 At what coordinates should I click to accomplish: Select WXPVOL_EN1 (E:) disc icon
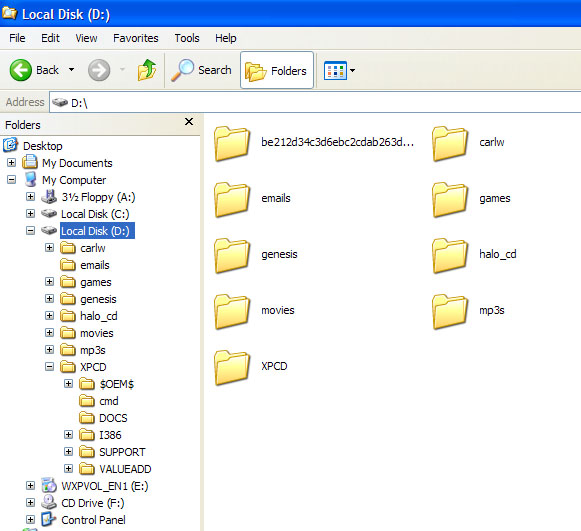[49, 485]
